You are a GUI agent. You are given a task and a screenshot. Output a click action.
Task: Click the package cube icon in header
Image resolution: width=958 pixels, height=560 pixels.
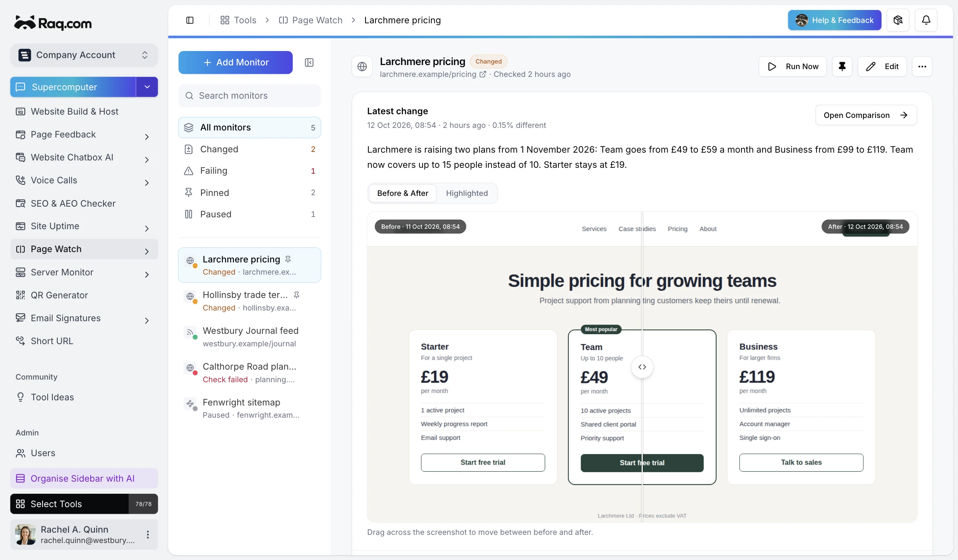click(897, 20)
